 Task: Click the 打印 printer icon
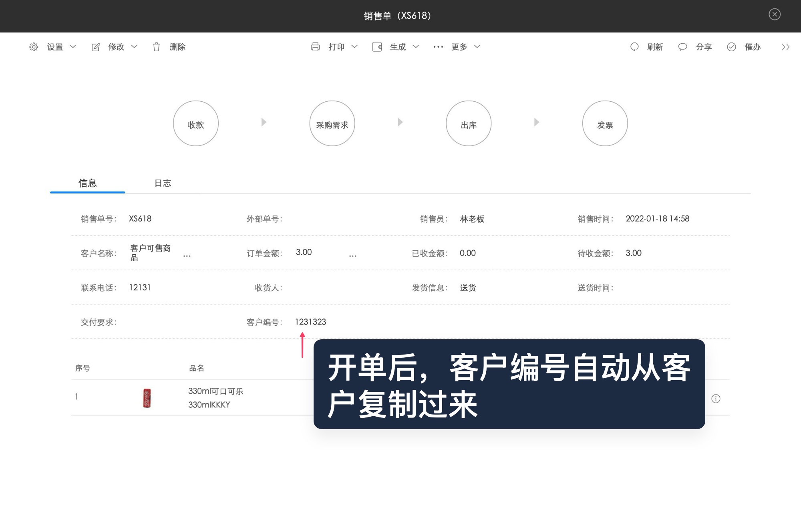pos(316,47)
